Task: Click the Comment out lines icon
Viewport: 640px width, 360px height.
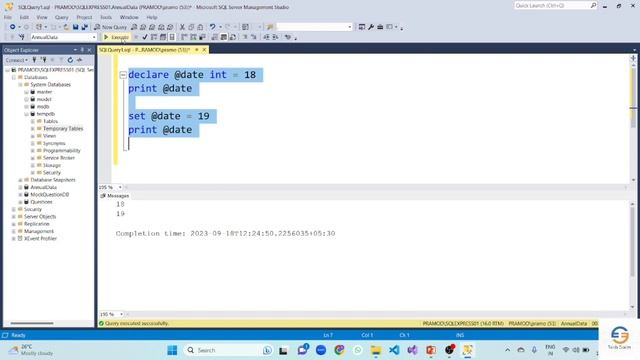Action: click(x=245, y=37)
